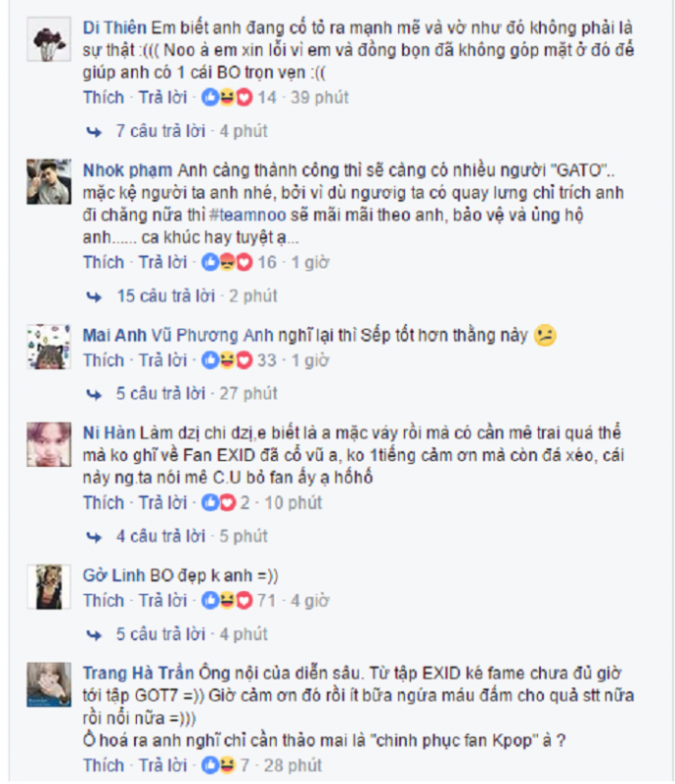Click reaction icons on Nhok phạm's comment
Viewport: 675px width, 784px height.
(x=227, y=262)
